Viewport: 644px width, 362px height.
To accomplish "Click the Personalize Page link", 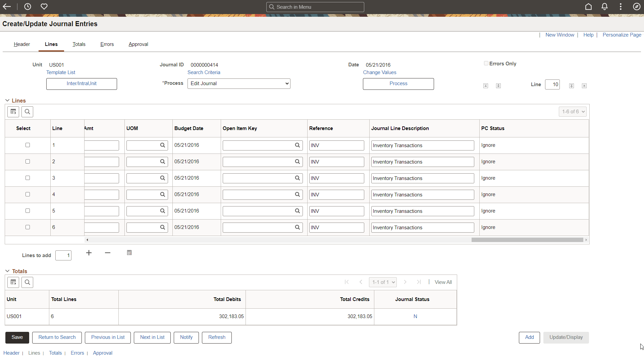I will pyautogui.click(x=622, y=35).
